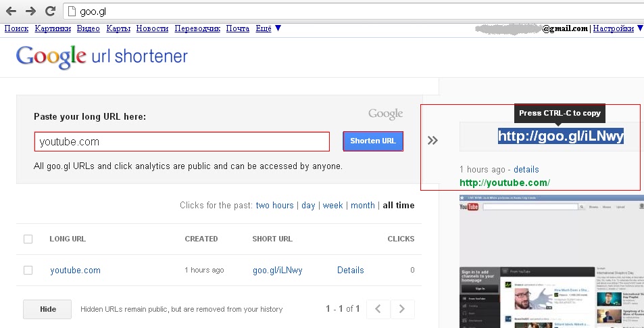
Task: Click the CREATED column header
Action: coord(201,239)
